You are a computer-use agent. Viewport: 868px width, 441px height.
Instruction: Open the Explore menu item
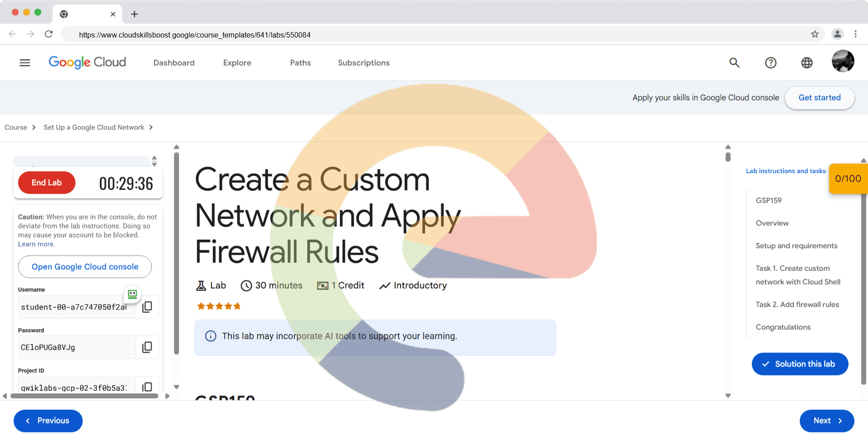pos(237,63)
